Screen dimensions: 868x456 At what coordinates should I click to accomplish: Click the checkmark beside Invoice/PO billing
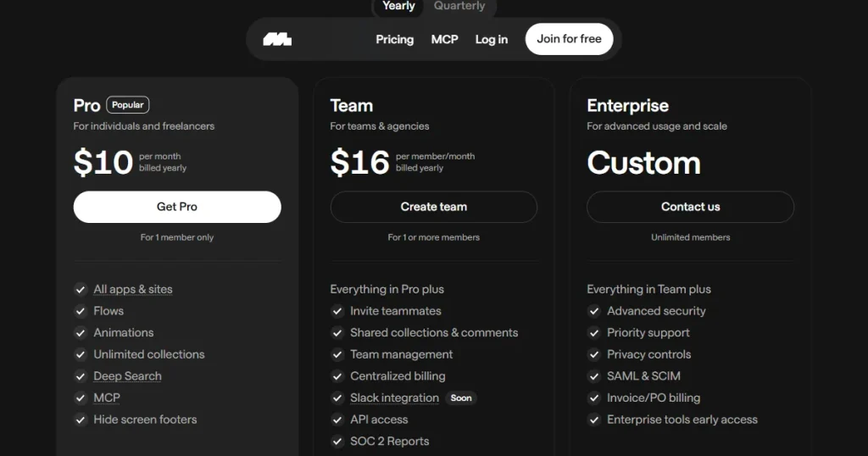[594, 398]
